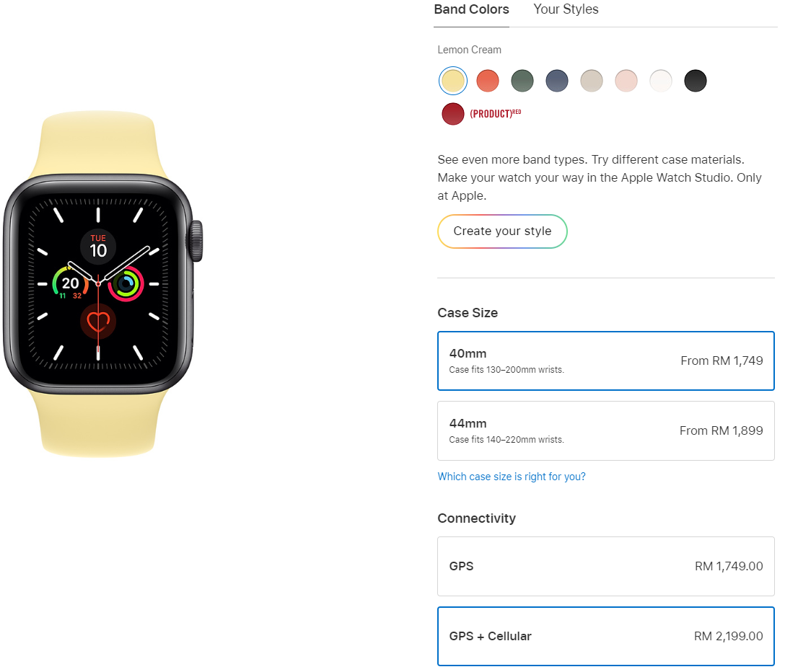Select GPS connectivity option
Viewport: 785px width, 672px height.
(x=606, y=567)
